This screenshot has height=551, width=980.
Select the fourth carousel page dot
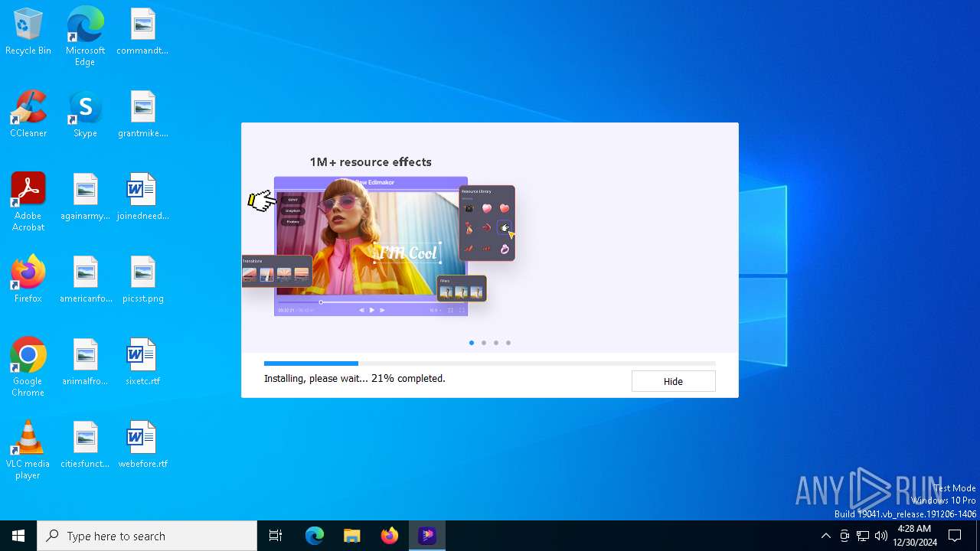[508, 343]
